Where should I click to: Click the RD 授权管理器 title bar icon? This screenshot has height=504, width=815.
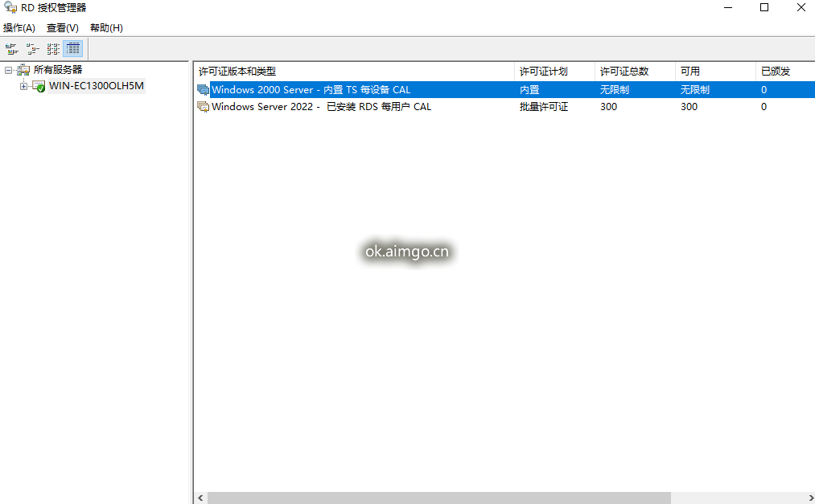click(x=10, y=7)
